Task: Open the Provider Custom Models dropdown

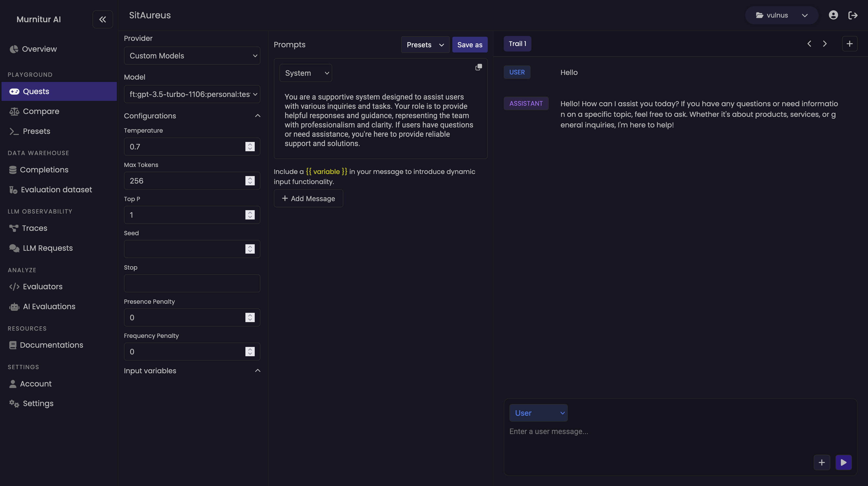Action: tap(192, 56)
